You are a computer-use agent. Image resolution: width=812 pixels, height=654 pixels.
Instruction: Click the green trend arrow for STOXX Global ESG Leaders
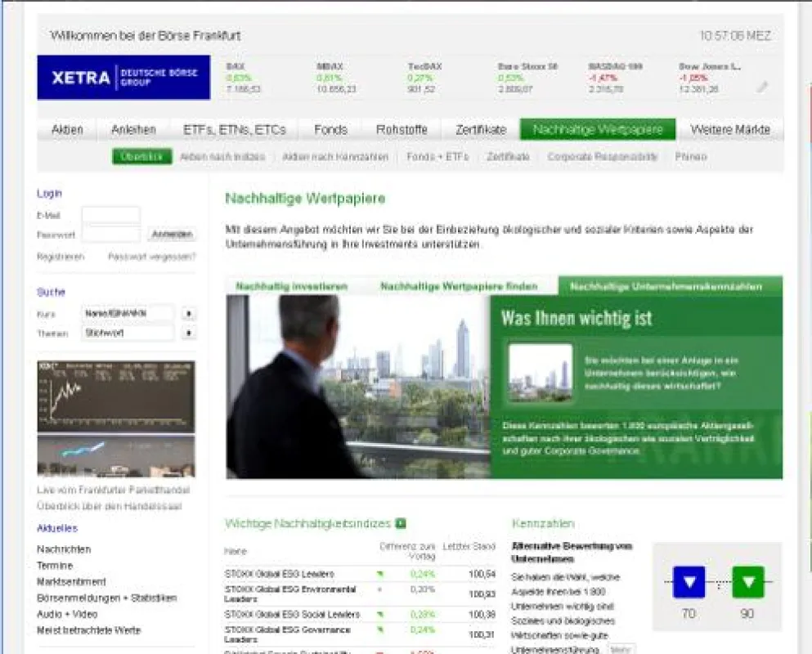[380, 574]
